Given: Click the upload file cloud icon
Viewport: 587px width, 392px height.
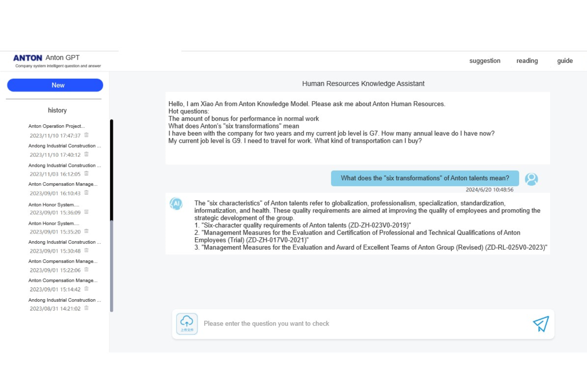Looking at the screenshot, I should click(187, 324).
